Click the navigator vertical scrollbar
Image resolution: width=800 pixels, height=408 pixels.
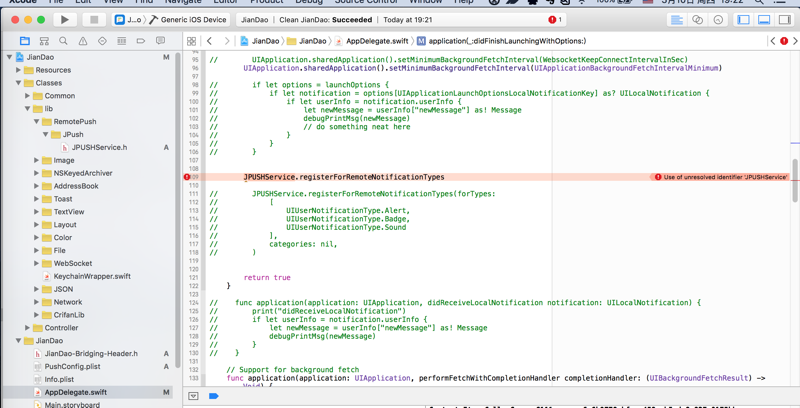pyautogui.click(x=178, y=209)
